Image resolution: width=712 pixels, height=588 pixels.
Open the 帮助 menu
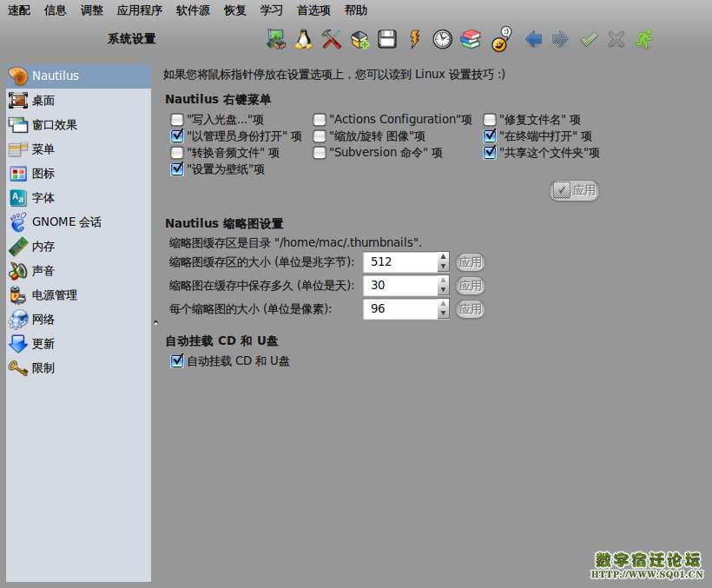point(356,10)
